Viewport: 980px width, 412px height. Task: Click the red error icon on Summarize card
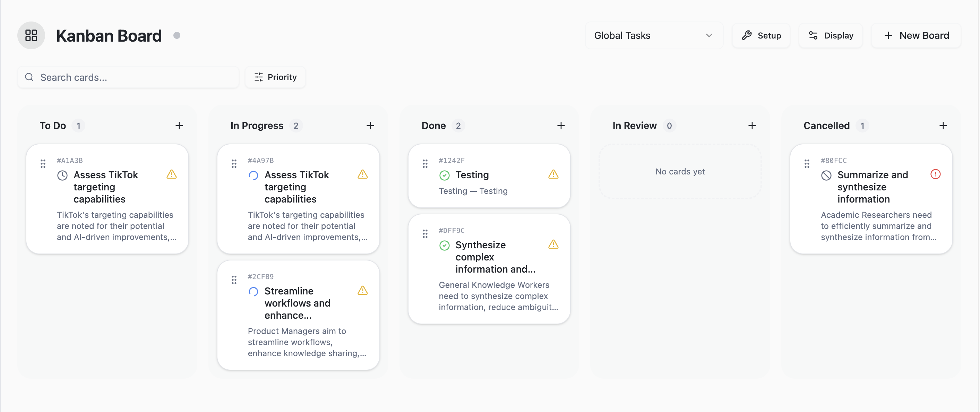[936, 174]
